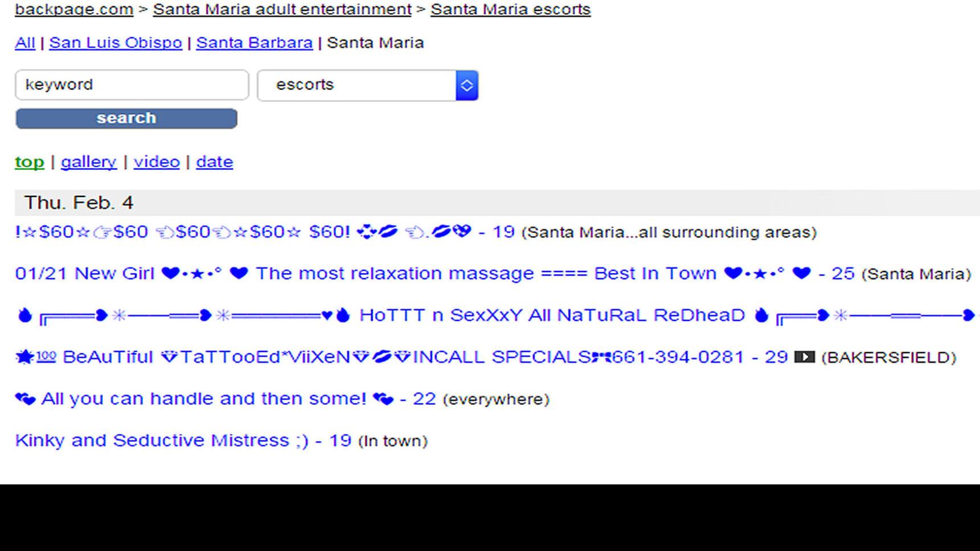Open Santa Maria adult entertainment breadcrumb
The width and height of the screenshot is (980, 551).
pos(282,9)
